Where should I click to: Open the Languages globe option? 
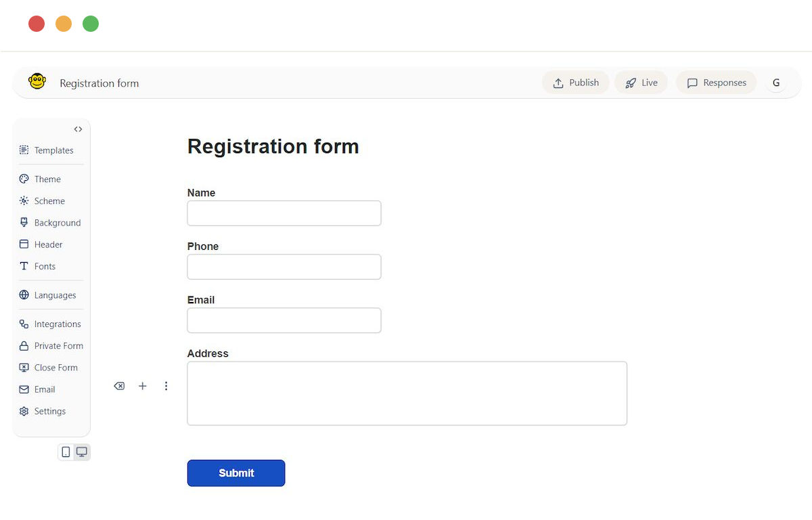[x=48, y=295]
